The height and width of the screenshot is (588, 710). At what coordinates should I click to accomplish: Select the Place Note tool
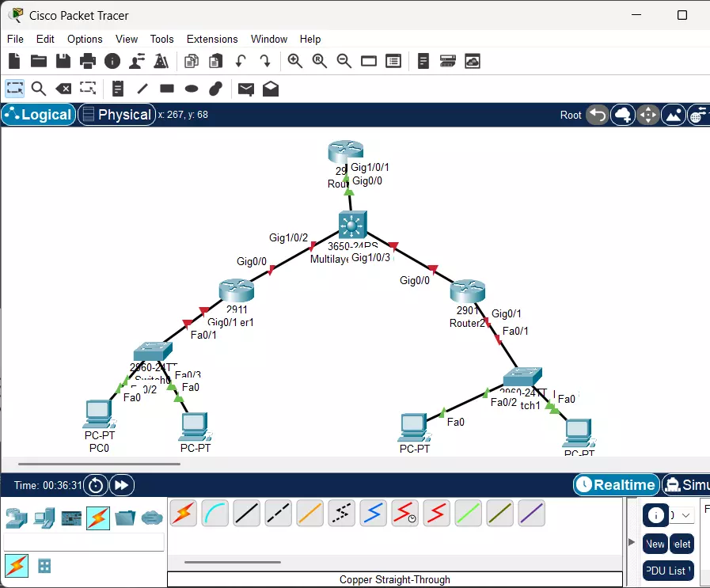tap(117, 89)
